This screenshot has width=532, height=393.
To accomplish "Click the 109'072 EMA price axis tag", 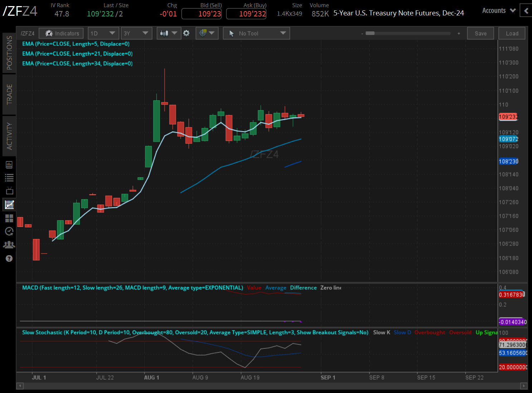I will click(x=508, y=139).
